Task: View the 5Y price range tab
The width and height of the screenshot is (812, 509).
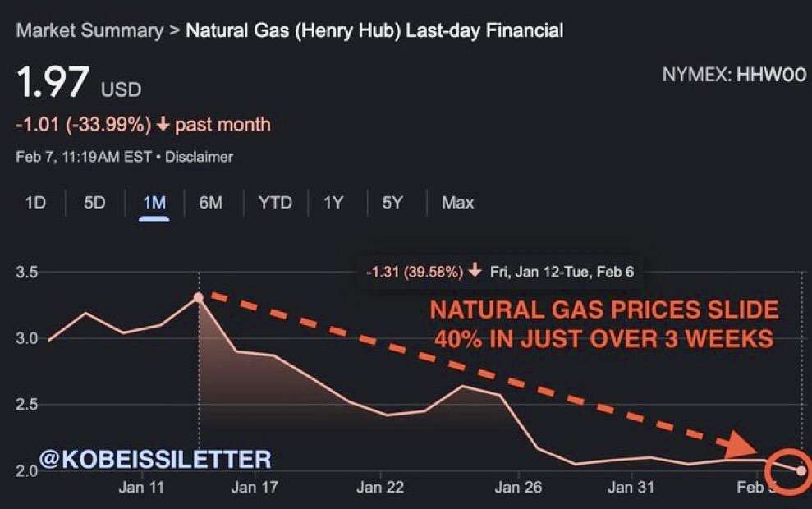Action: pos(392,202)
